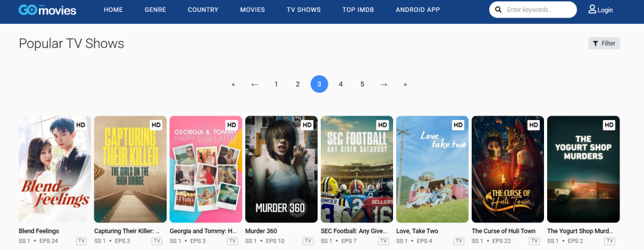Screen dimensions: 644x250
Task: Select page 2 in pagination
Action: (297, 84)
